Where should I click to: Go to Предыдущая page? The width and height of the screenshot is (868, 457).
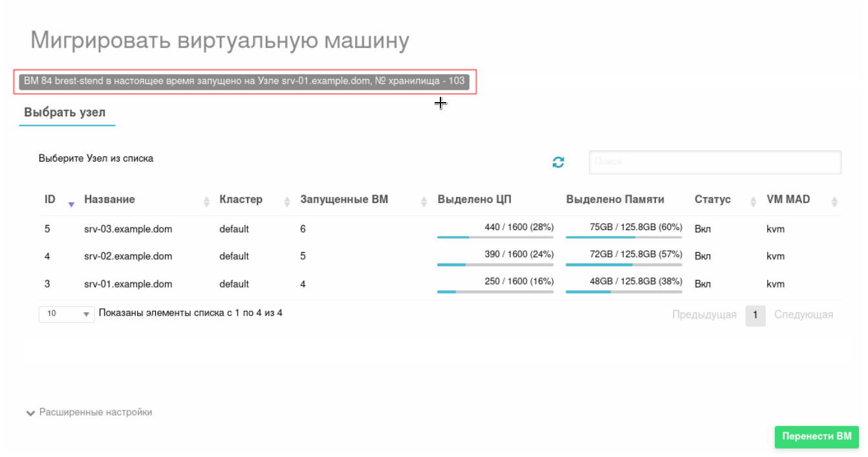(704, 315)
